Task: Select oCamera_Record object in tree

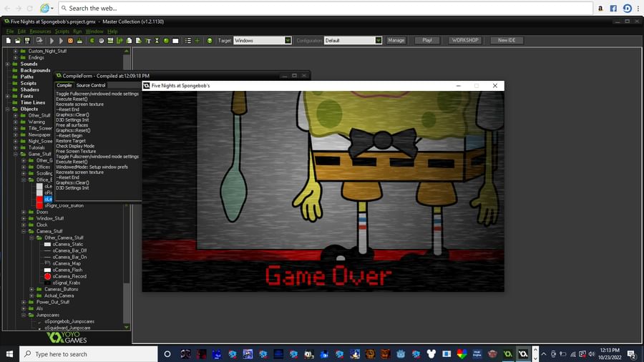Action: point(69,277)
